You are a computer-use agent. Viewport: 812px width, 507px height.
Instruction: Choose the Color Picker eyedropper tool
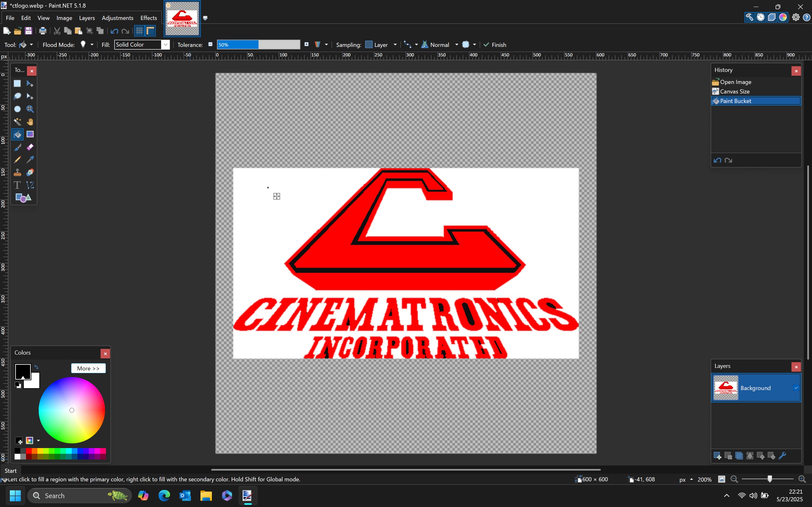tap(30, 160)
